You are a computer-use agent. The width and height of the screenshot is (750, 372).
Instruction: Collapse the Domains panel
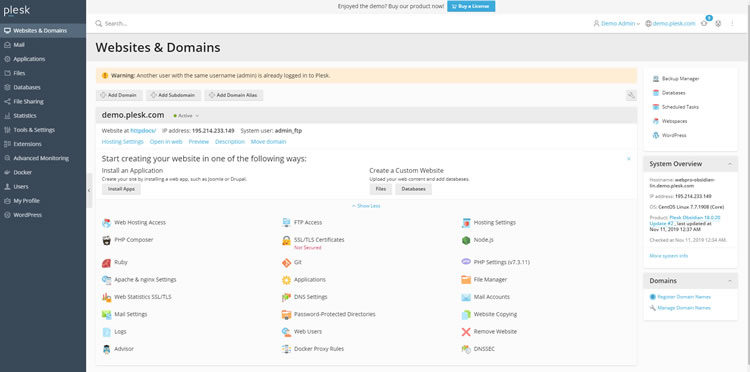click(x=730, y=281)
